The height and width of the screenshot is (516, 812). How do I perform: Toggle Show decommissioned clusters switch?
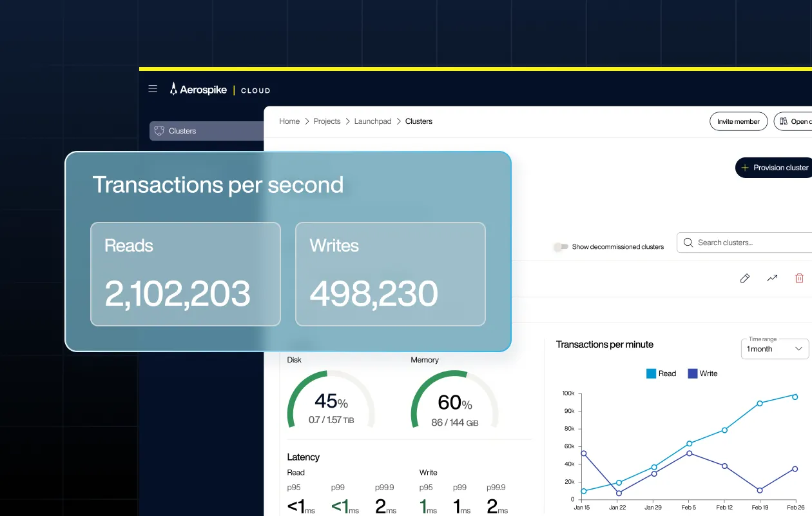click(561, 246)
